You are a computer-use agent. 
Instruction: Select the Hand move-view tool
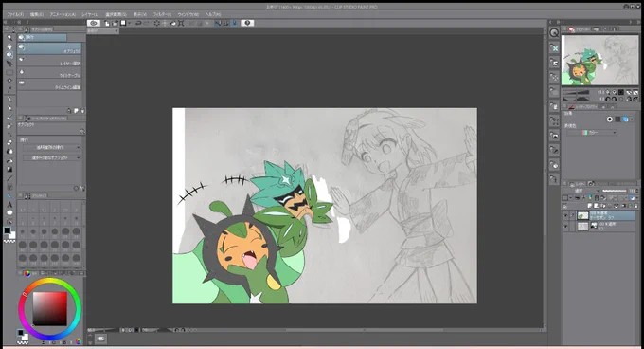(x=9, y=46)
